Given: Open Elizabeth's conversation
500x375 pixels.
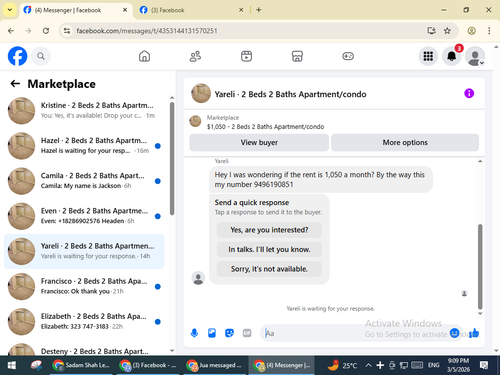Looking at the screenshot, I should (x=84, y=321).
